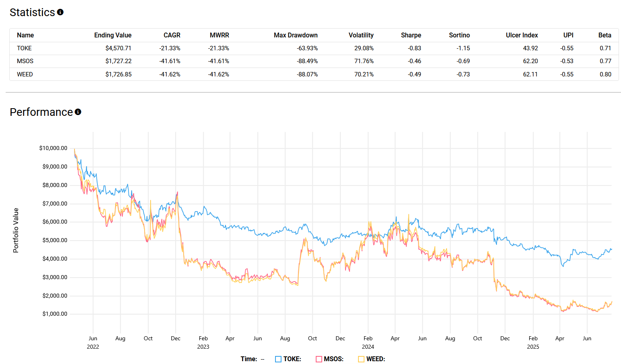Click MSOS max drawdown -88.49%
This screenshot has height=364, width=621.
click(x=307, y=61)
